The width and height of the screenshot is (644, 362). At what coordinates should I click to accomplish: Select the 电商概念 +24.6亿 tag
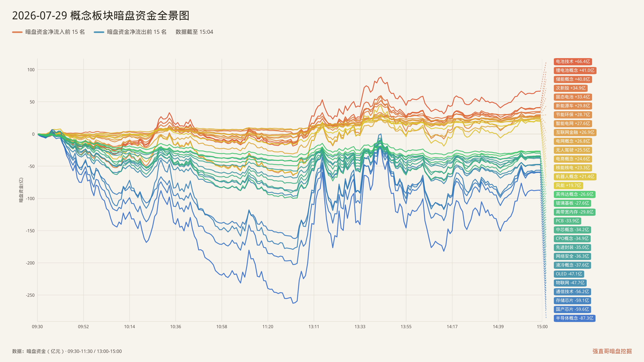pos(573,159)
